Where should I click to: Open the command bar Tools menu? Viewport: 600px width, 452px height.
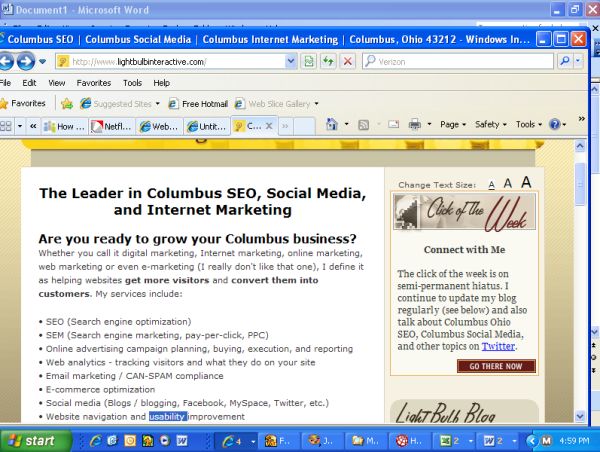pos(529,124)
